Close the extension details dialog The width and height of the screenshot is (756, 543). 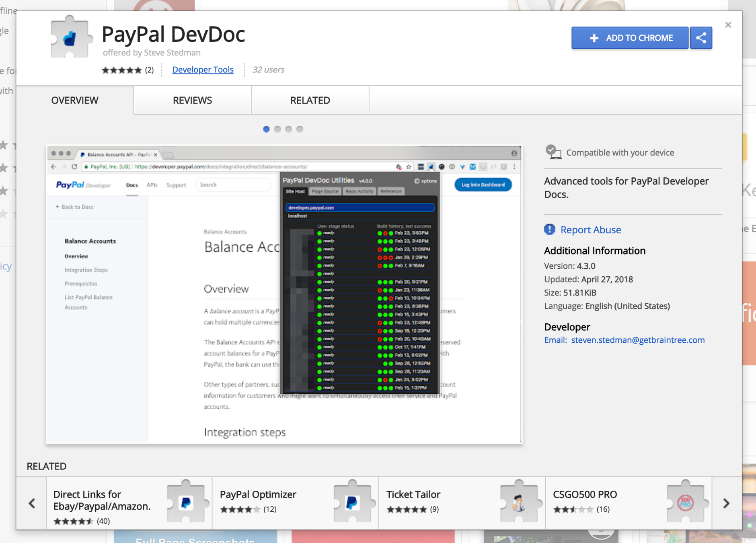click(x=728, y=25)
